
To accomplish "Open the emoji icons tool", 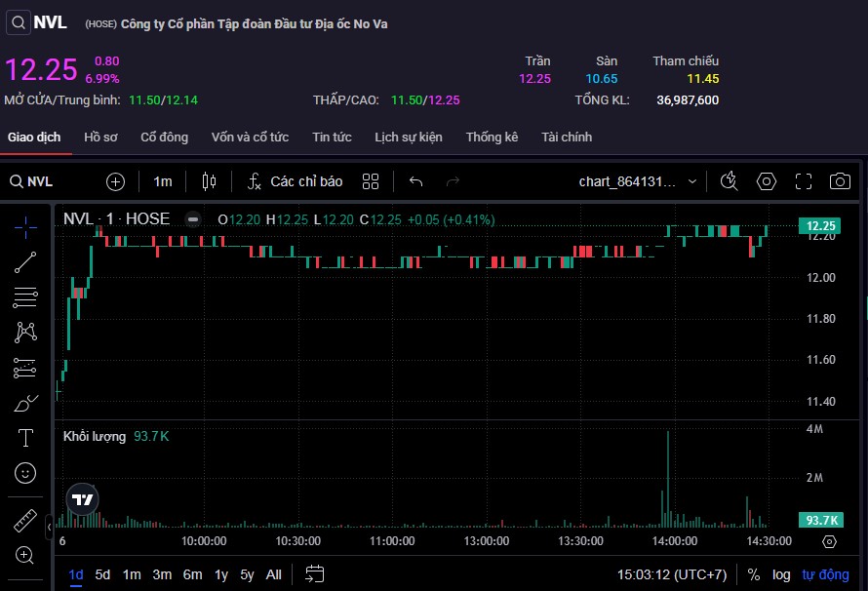I will point(26,473).
